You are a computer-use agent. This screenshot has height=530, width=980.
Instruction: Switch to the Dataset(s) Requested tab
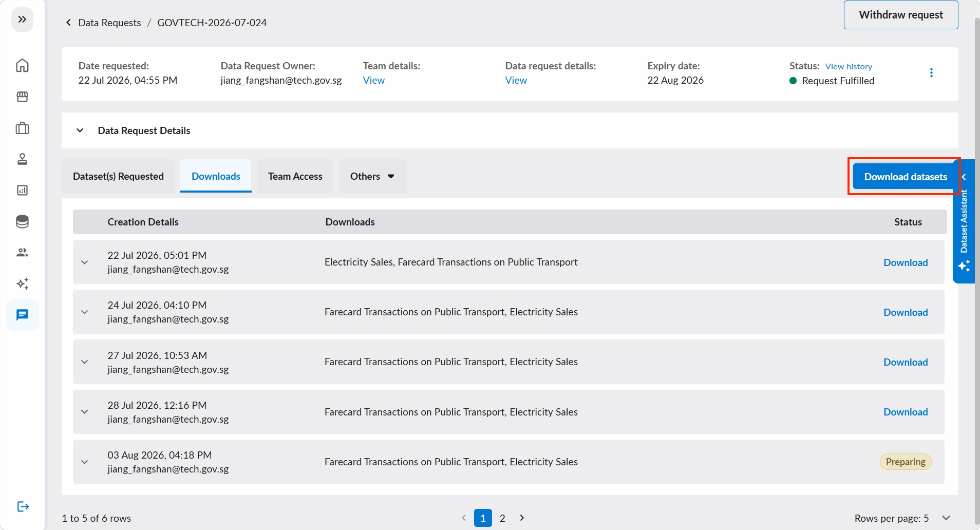click(118, 176)
